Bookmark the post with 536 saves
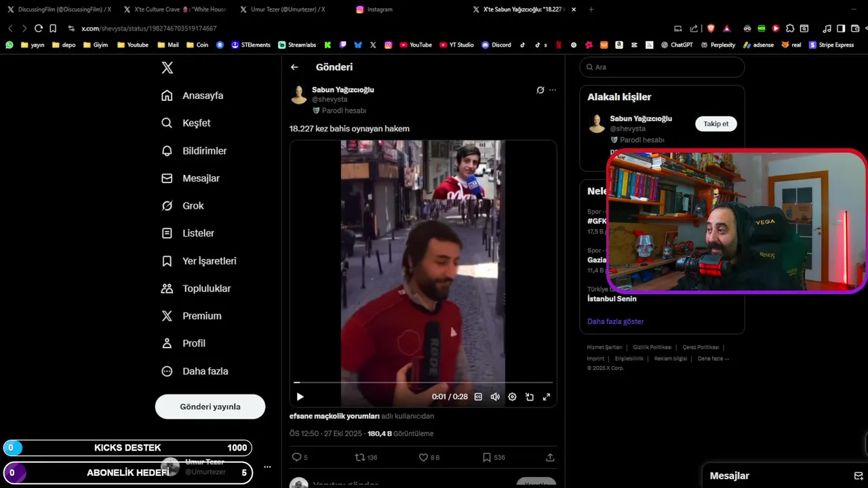 pyautogui.click(x=493, y=457)
